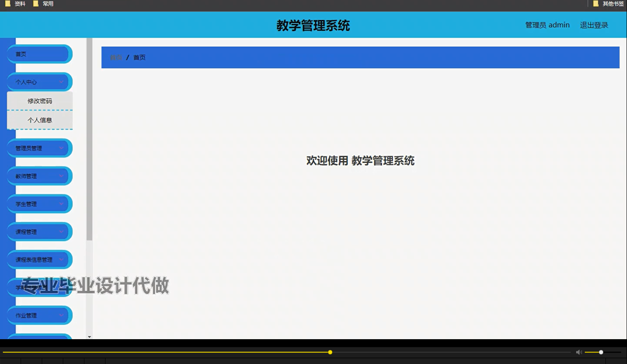Image resolution: width=627 pixels, height=364 pixels.
Task: Click the yellow video progress slider
Action: point(330,352)
